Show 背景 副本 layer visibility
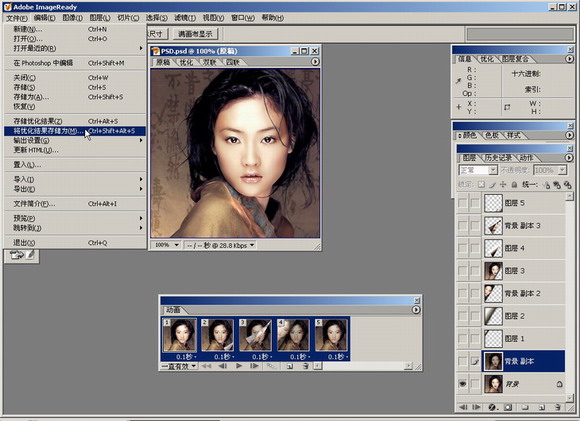580x421 pixels. (463, 361)
